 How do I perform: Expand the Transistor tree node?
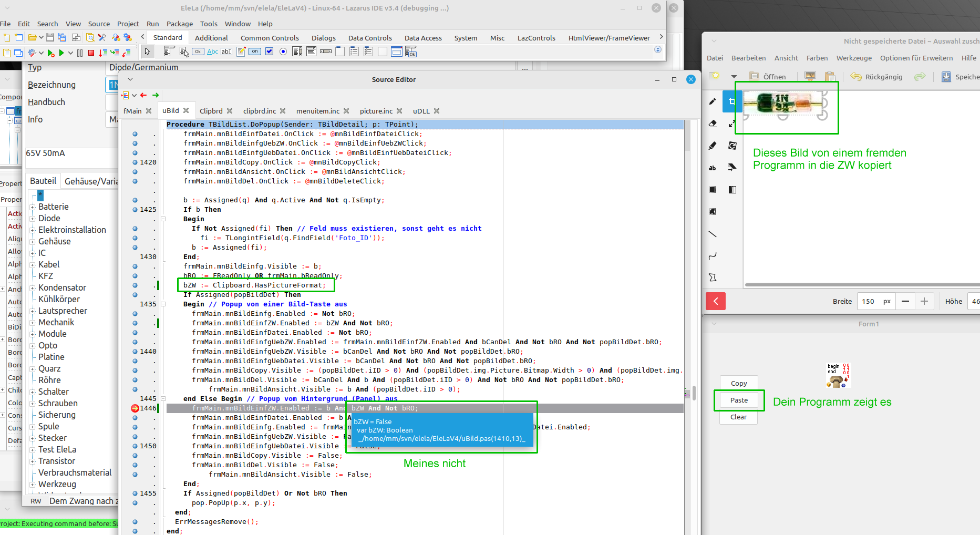point(33,461)
